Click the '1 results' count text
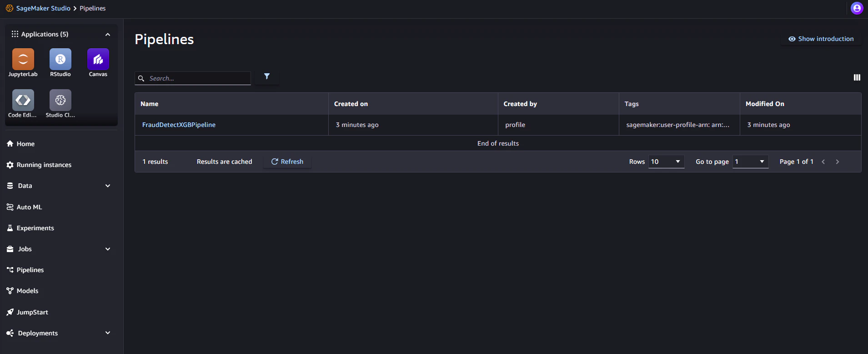Image resolution: width=868 pixels, height=354 pixels. click(x=155, y=162)
